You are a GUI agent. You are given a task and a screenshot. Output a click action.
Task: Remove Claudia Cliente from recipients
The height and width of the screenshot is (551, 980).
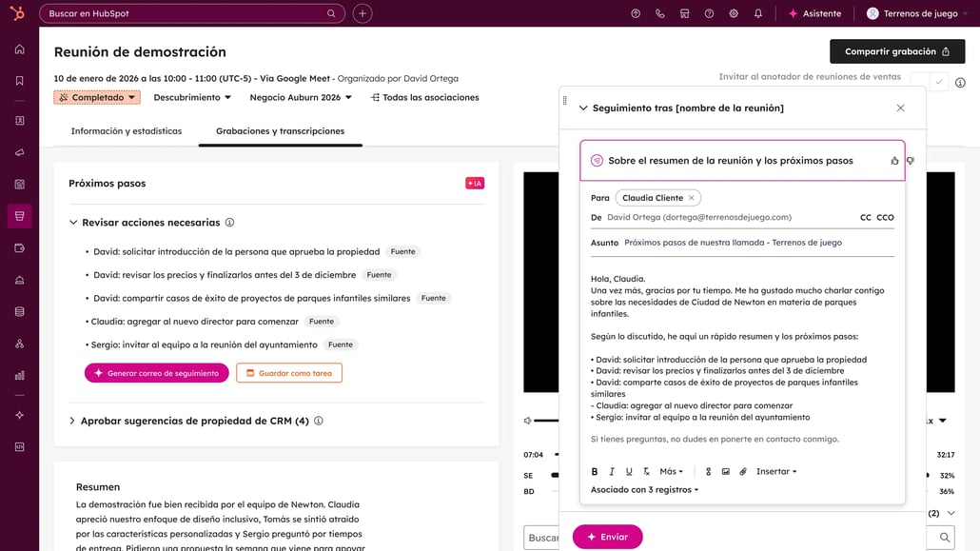[692, 198]
